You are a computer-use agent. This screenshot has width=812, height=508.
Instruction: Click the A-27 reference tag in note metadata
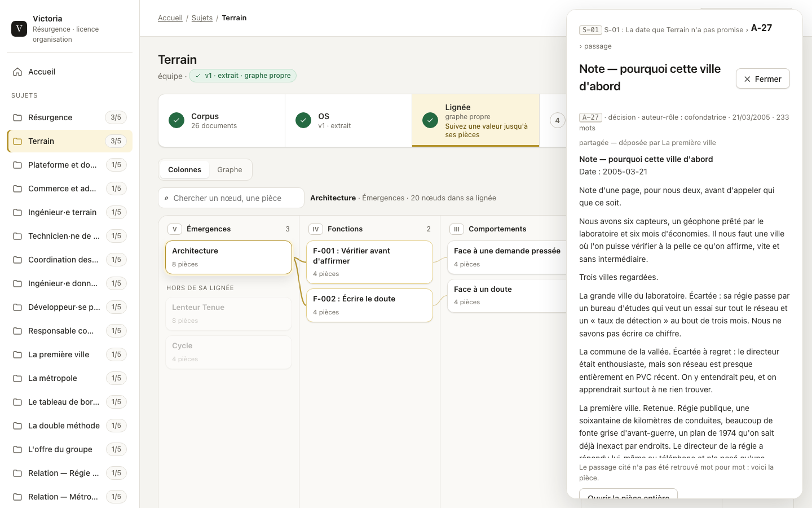[x=590, y=117]
